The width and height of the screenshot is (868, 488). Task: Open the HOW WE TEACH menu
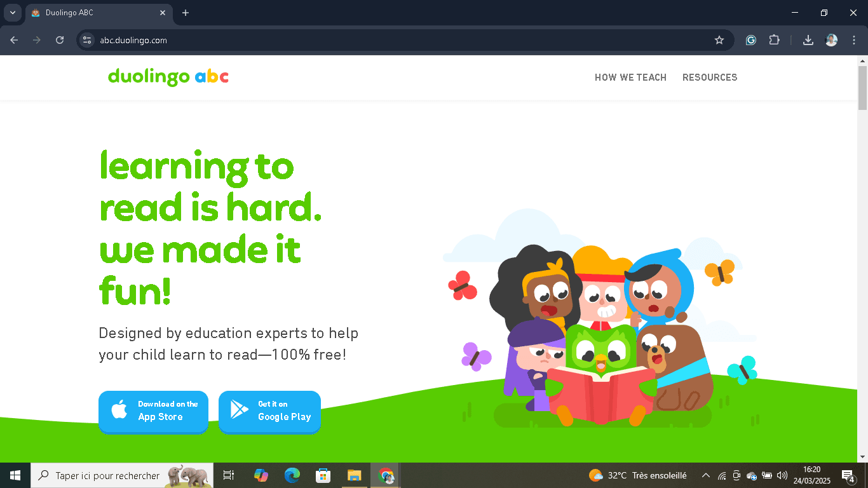click(630, 77)
